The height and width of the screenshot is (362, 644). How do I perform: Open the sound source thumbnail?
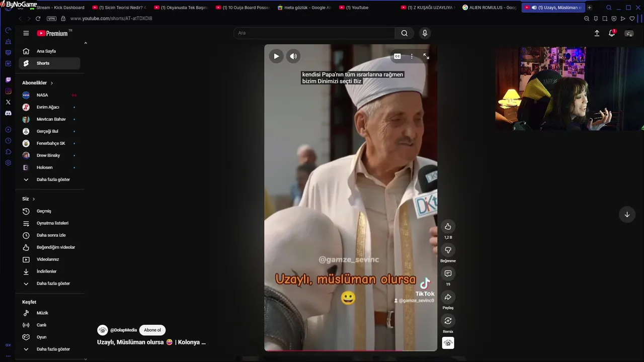448,343
